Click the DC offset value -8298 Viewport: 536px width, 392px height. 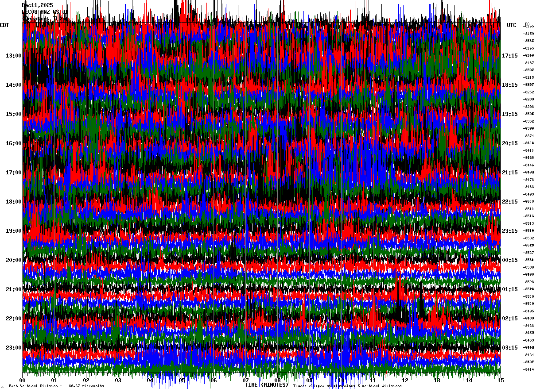click(x=529, y=107)
